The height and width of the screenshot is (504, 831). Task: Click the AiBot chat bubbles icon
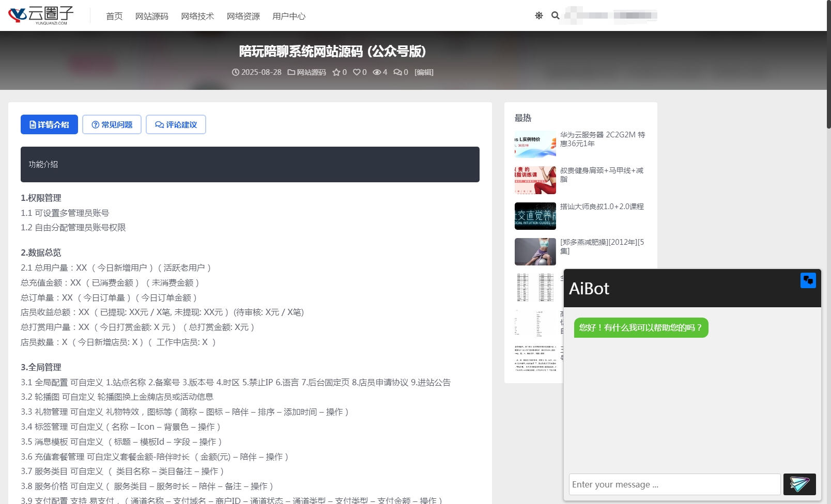pyautogui.click(x=808, y=280)
